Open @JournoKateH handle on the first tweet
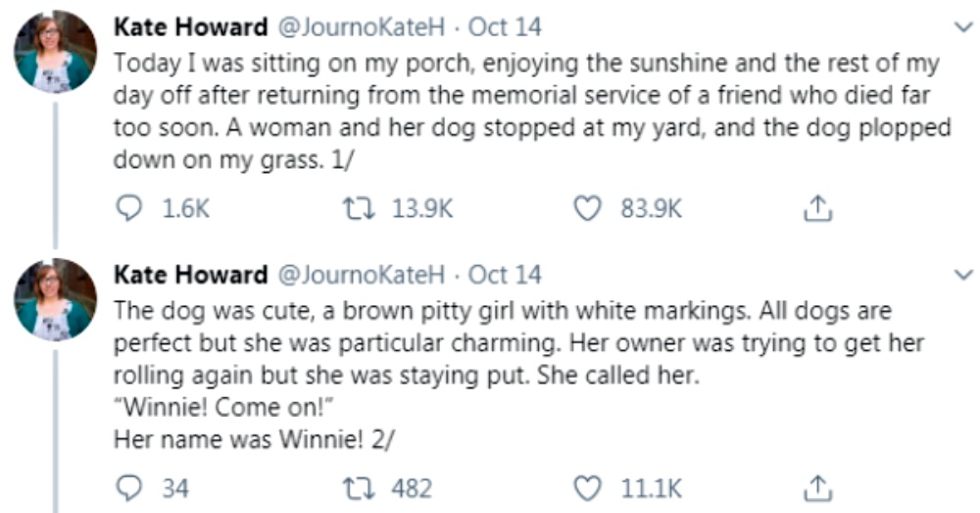The width and height of the screenshot is (980, 513). pos(362,26)
